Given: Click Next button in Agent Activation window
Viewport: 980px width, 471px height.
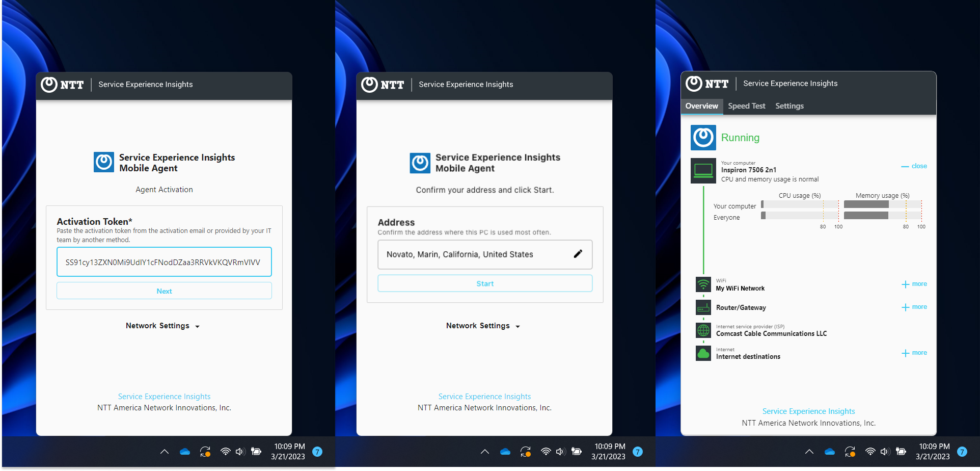Looking at the screenshot, I should click(x=164, y=291).
